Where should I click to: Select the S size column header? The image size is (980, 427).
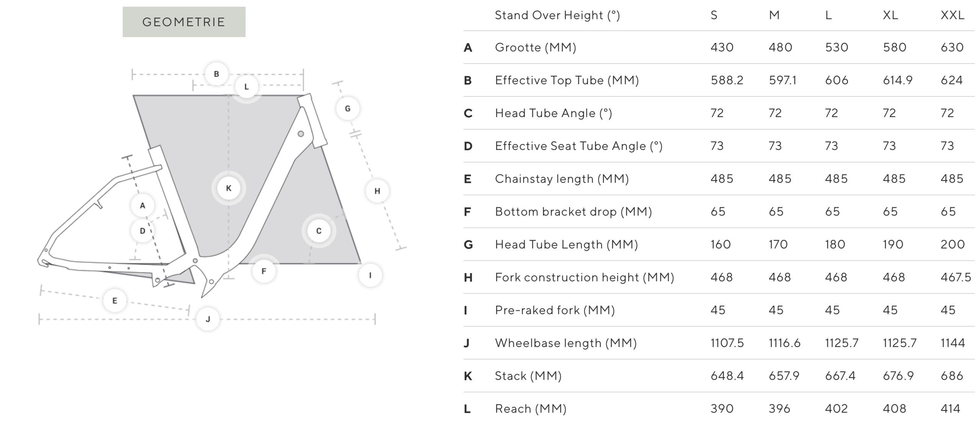pos(714,15)
